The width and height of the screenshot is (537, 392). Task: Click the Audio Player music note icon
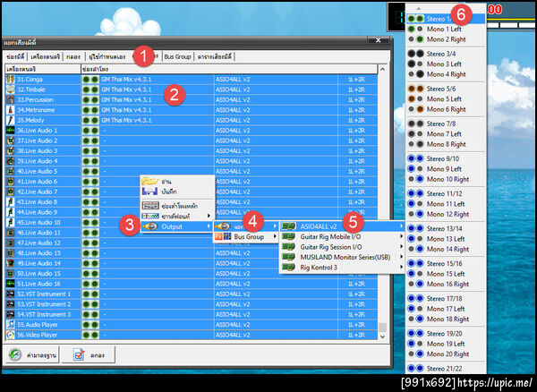pyautogui.click(x=10, y=325)
